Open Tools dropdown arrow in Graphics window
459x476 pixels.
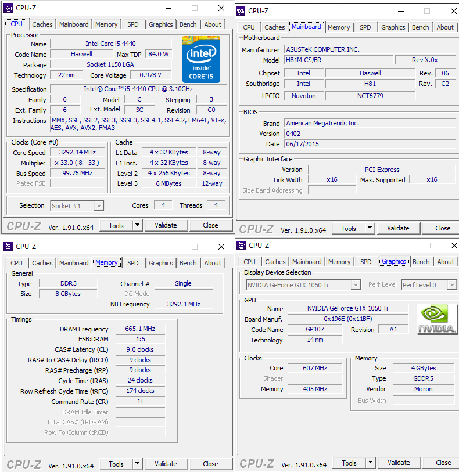pos(370,463)
